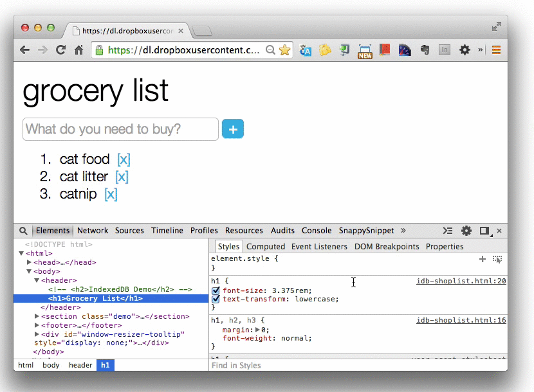Switch to the Network panel tab
Viewport: 534px width, 392px height.
pos(93,231)
